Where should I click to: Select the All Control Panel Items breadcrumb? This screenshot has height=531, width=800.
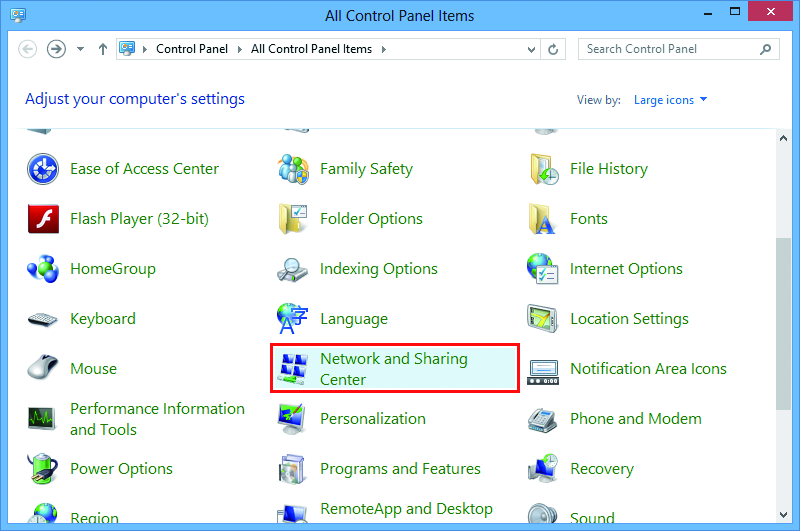click(311, 49)
